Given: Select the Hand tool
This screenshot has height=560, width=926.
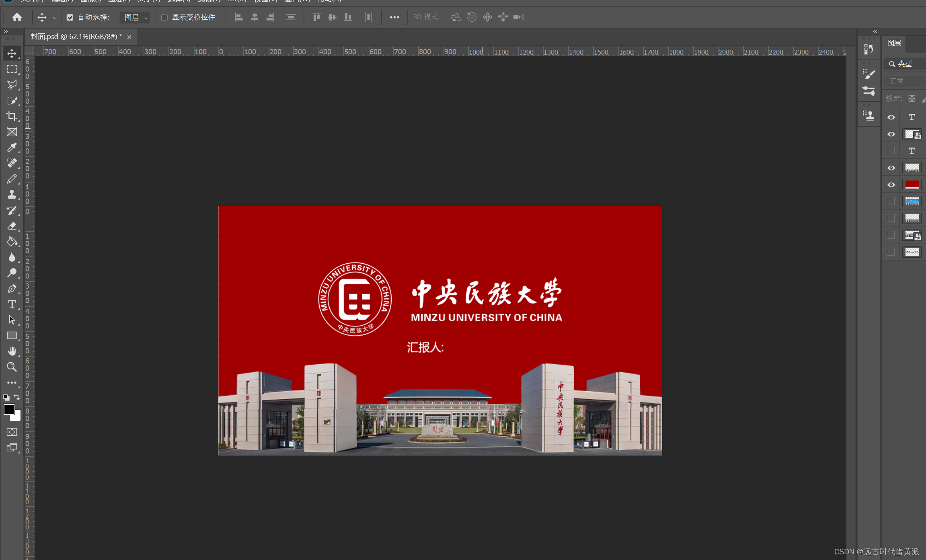Looking at the screenshot, I should [x=12, y=351].
